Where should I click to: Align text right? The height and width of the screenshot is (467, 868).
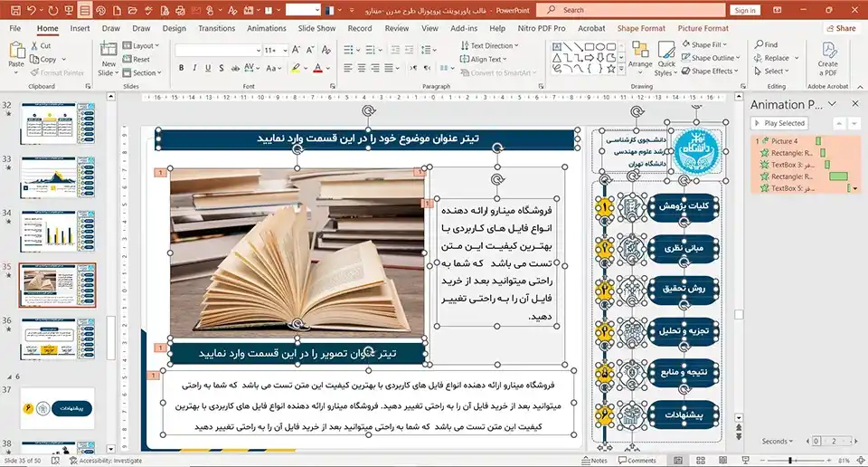click(374, 68)
